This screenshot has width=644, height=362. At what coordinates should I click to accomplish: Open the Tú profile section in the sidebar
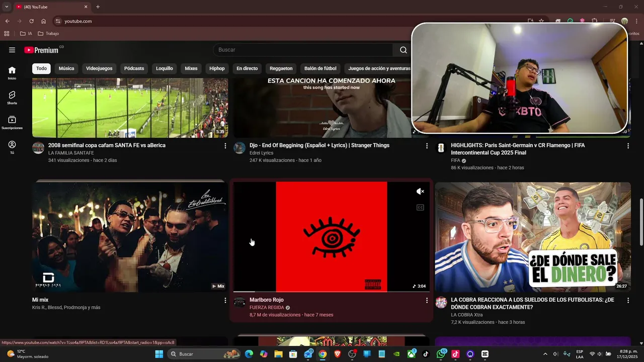coord(12,147)
